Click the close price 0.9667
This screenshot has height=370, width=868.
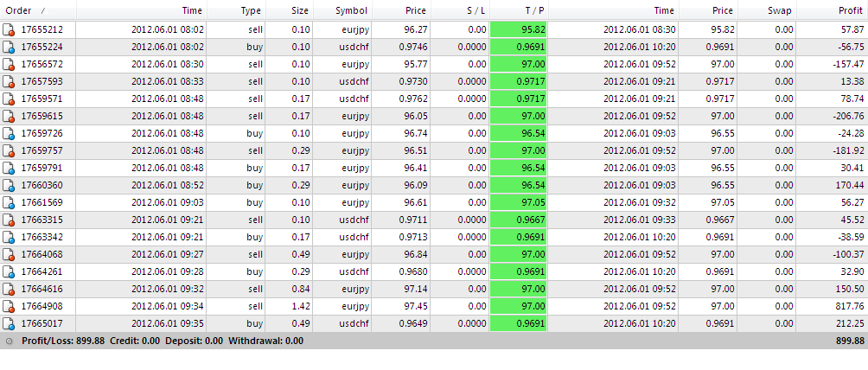[720, 220]
